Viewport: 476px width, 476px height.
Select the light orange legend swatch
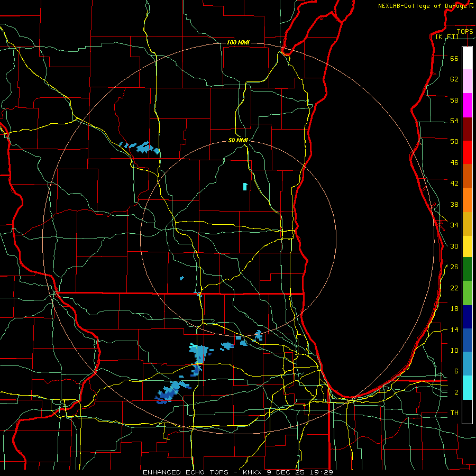click(467, 200)
